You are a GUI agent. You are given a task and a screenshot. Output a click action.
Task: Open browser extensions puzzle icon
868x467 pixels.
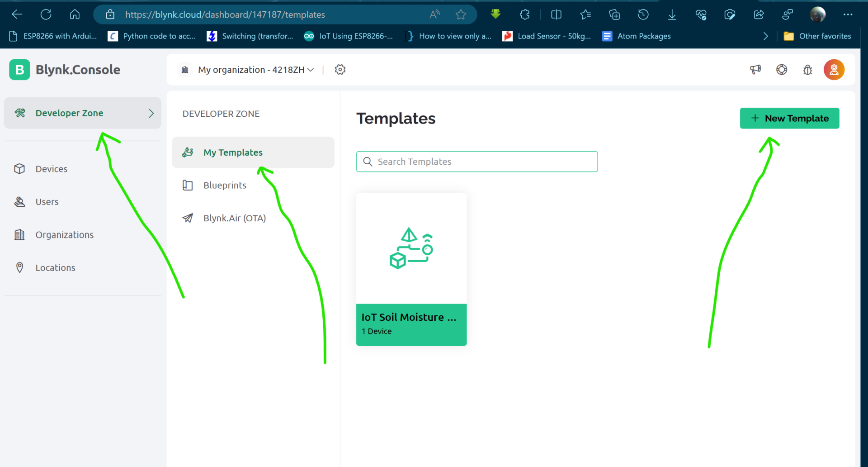click(x=524, y=14)
